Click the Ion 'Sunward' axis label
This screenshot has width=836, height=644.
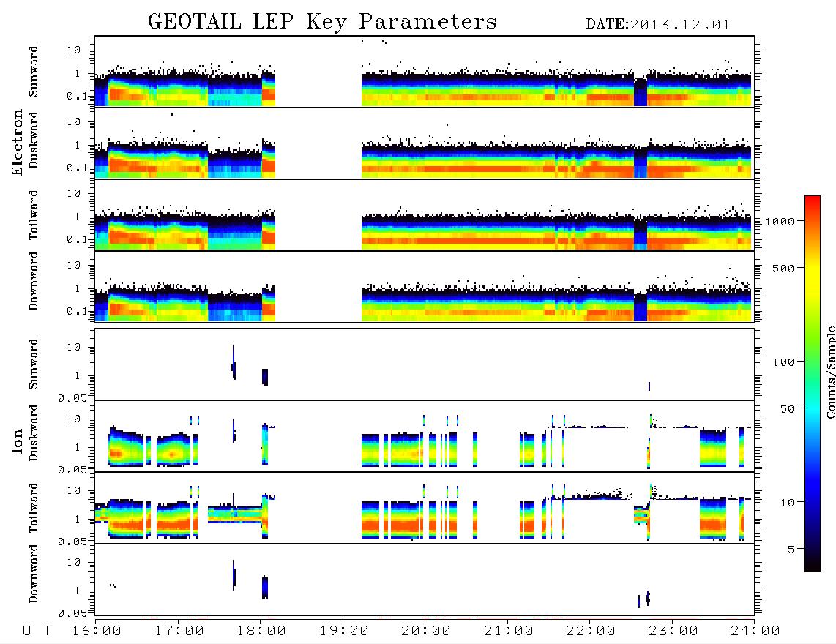click(x=34, y=364)
